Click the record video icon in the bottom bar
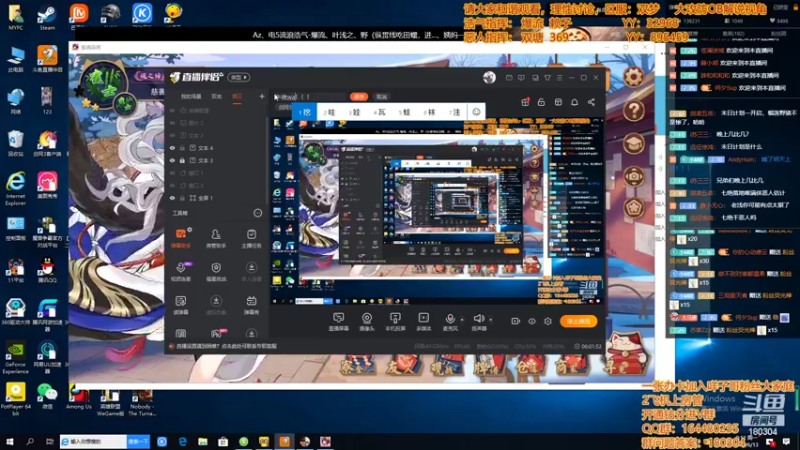Image resolution: width=800 pixels, height=450 pixels. (x=515, y=321)
